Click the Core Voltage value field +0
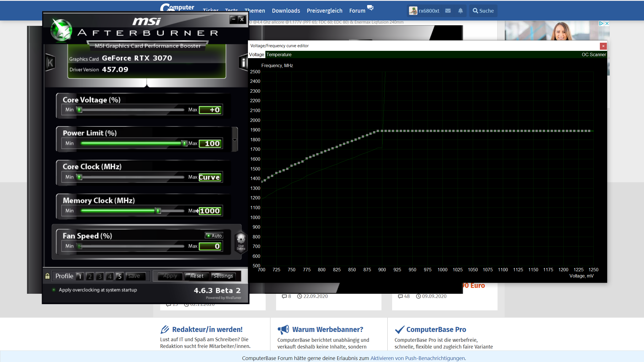Viewport: 644px width, 362px height. pyautogui.click(x=211, y=110)
